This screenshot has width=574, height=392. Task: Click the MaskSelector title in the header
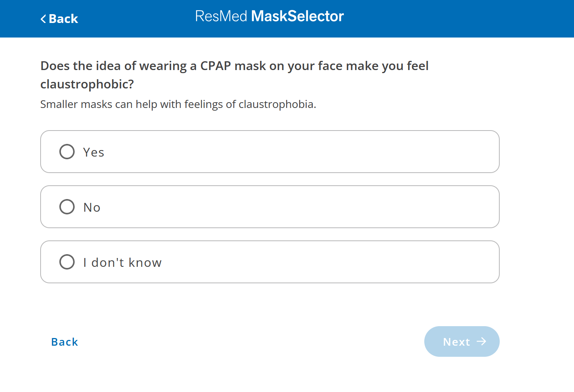pos(298,16)
